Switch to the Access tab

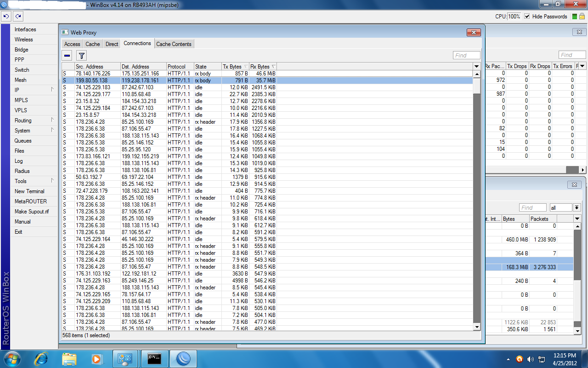72,44
